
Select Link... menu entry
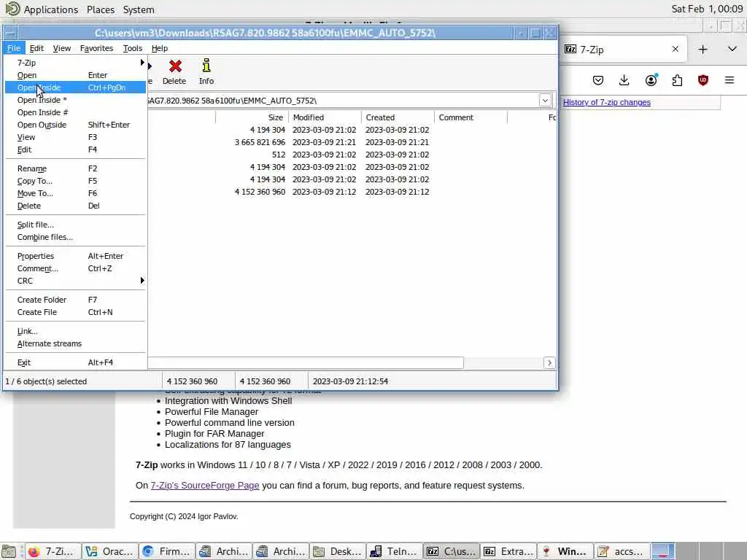[75, 332]
